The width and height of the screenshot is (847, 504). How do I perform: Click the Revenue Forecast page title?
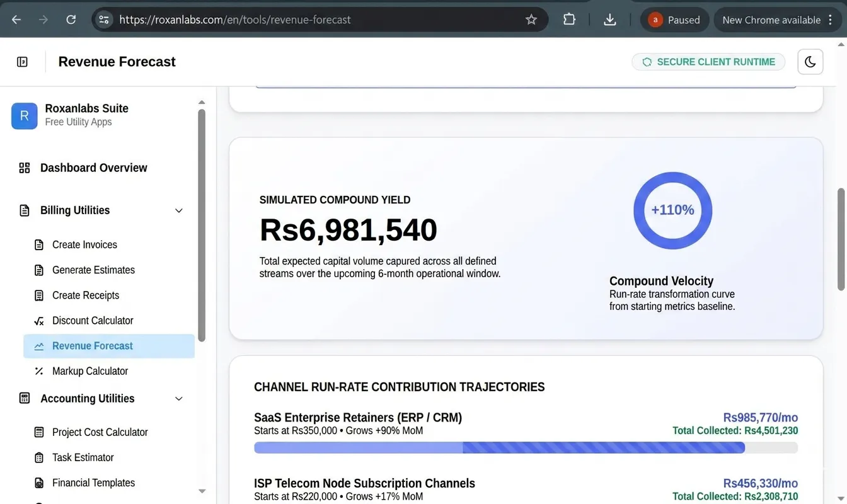pos(117,62)
